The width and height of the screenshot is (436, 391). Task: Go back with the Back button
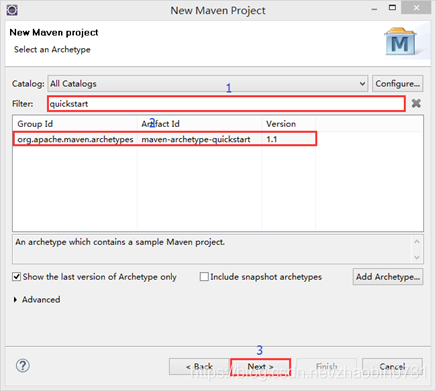click(x=199, y=367)
